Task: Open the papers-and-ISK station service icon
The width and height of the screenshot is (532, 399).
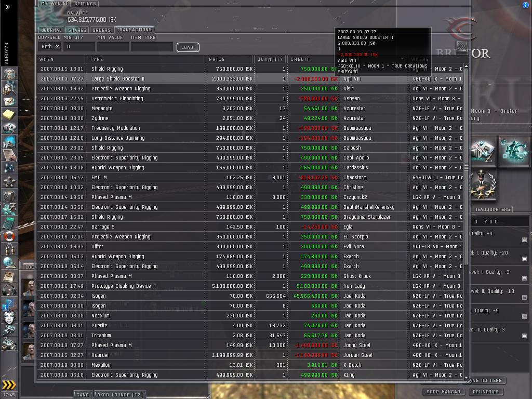Action: tap(484, 151)
